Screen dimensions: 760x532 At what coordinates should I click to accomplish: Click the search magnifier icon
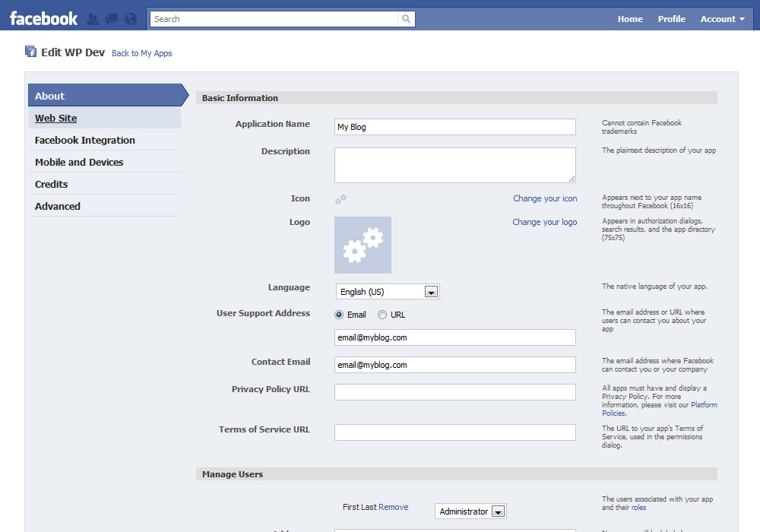pyautogui.click(x=406, y=19)
